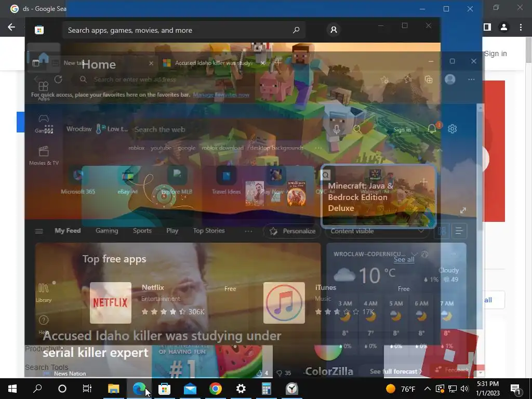
Task: Open Movies & TV section in Store
Action: (44, 156)
